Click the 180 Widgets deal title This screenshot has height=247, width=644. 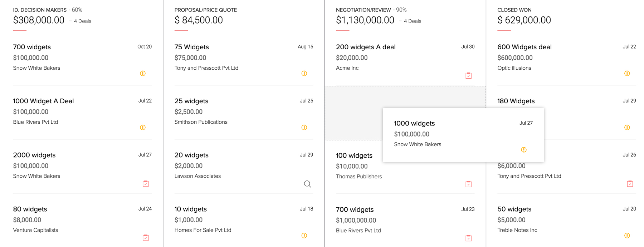516,101
